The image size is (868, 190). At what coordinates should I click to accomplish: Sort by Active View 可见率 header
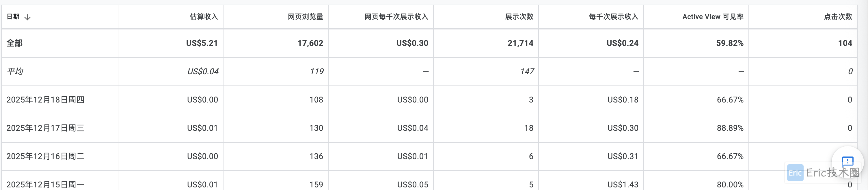[x=713, y=17]
